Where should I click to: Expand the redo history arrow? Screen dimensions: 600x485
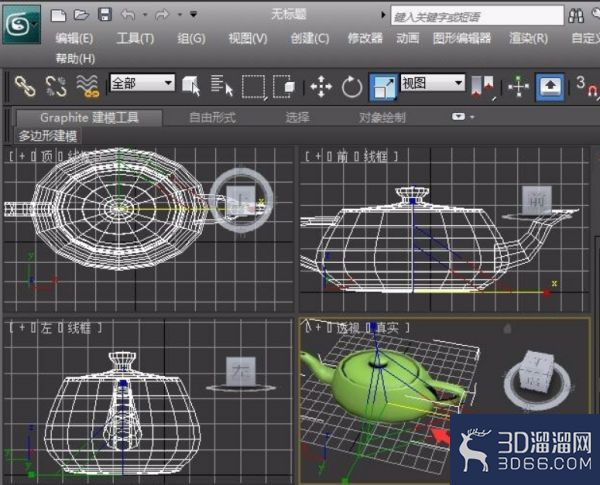click(179, 15)
